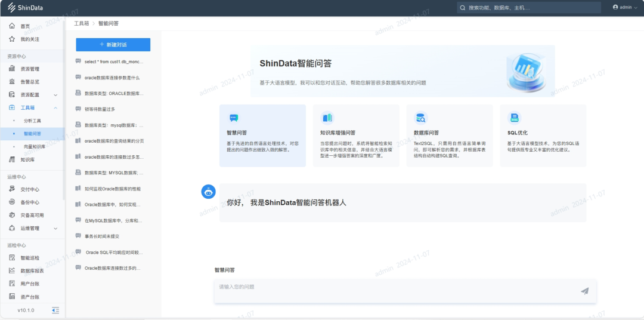Click the 资源管理 chart icon
The image size is (644, 320).
12,69
